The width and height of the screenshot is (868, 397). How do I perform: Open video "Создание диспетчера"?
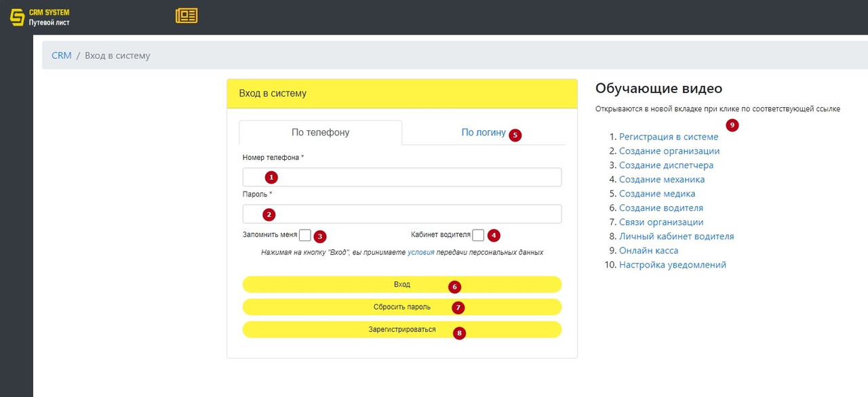click(666, 165)
